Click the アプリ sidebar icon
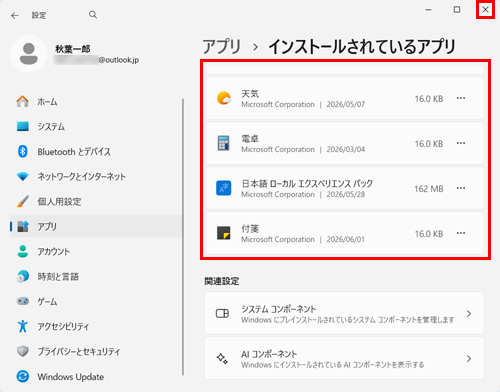Image resolution: width=500 pixels, height=392 pixels. (23, 226)
